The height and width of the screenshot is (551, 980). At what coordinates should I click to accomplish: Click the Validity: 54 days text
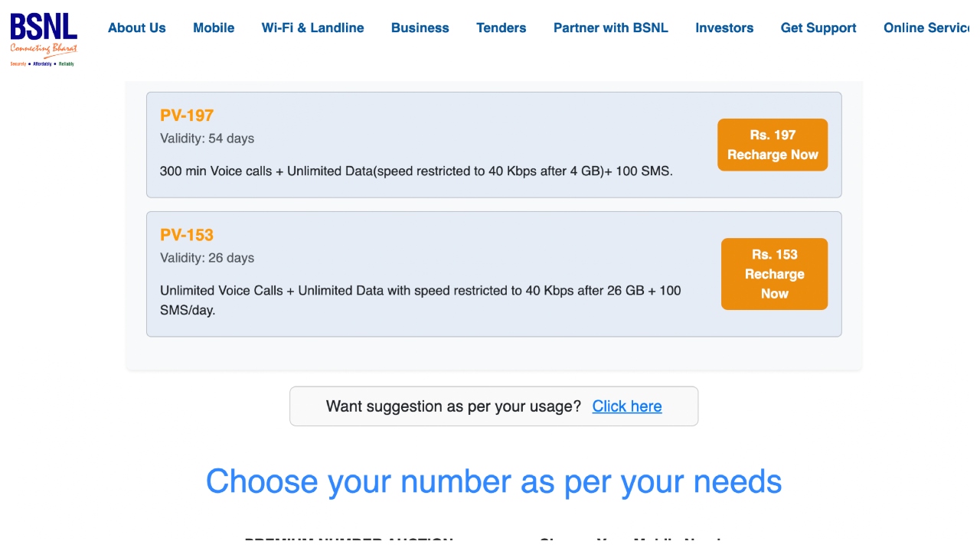pos(207,139)
